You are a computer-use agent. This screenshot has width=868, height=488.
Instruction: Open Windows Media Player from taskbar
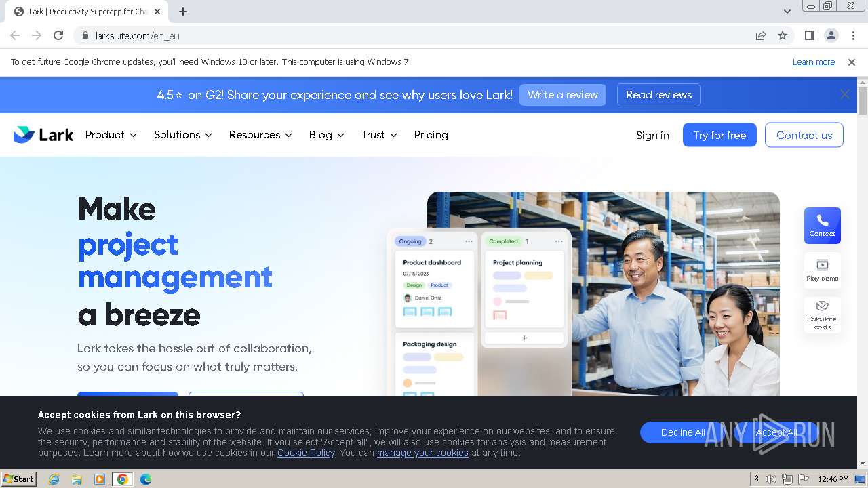[x=100, y=479]
